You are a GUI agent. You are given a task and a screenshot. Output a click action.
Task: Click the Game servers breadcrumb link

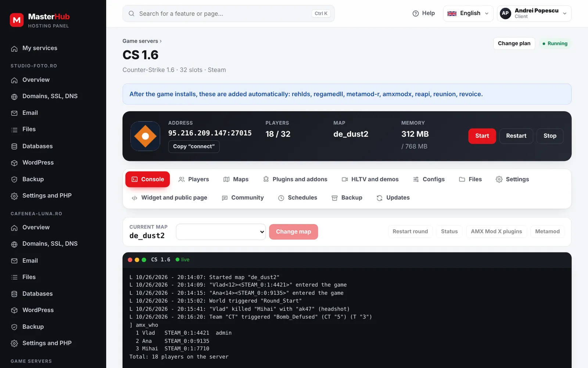tap(140, 41)
